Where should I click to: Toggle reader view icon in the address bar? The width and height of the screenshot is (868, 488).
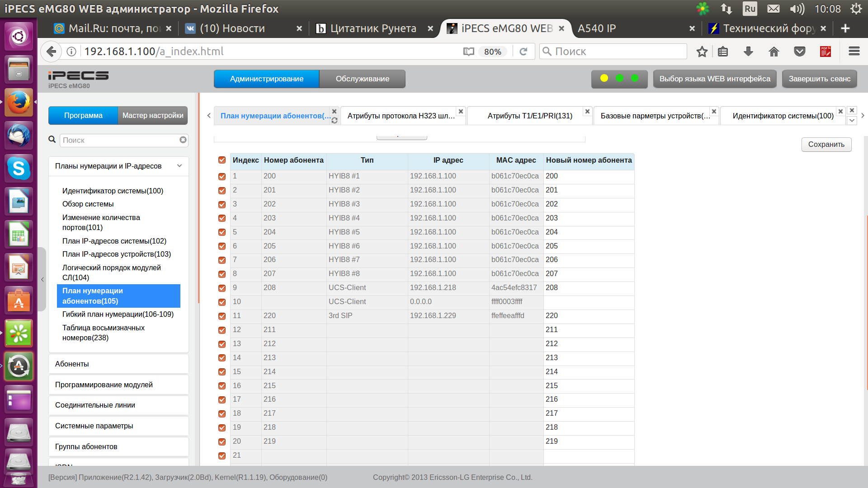[469, 52]
